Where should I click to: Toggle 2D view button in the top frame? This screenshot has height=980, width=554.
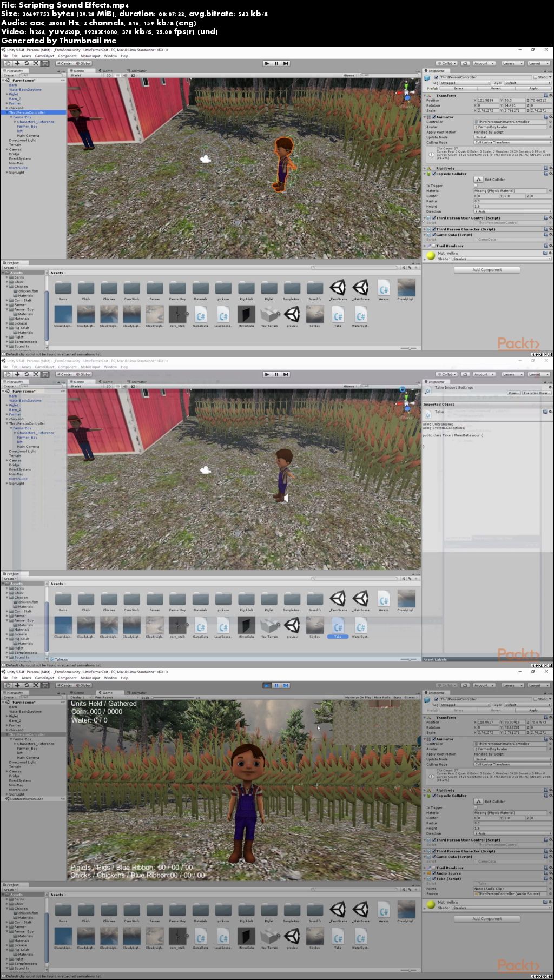[109, 75]
